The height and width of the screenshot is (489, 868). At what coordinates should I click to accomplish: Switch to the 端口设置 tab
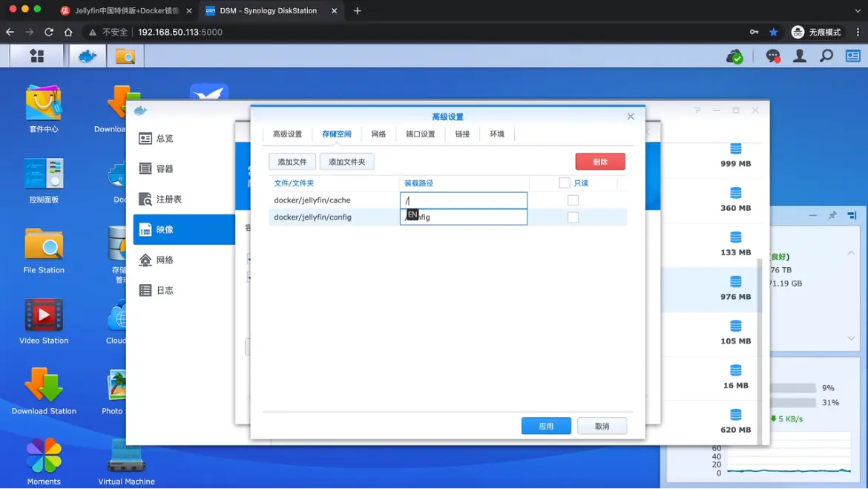click(420, 134)
